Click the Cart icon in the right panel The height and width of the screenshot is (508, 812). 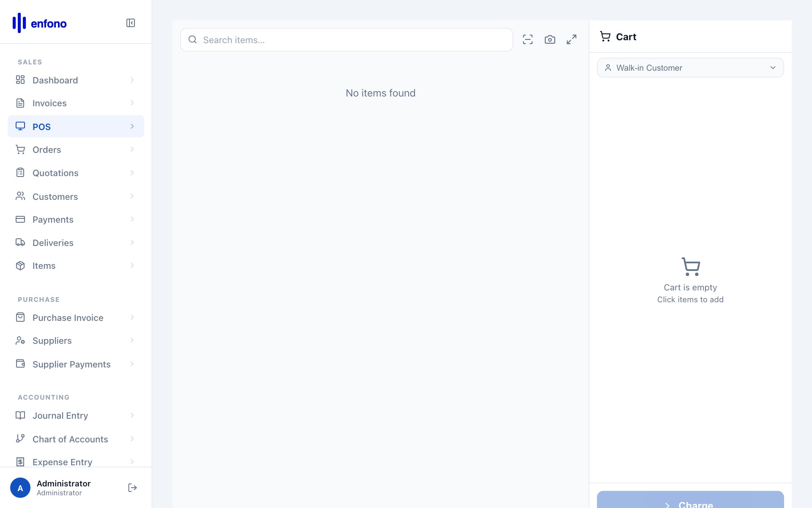pos(605,36)
